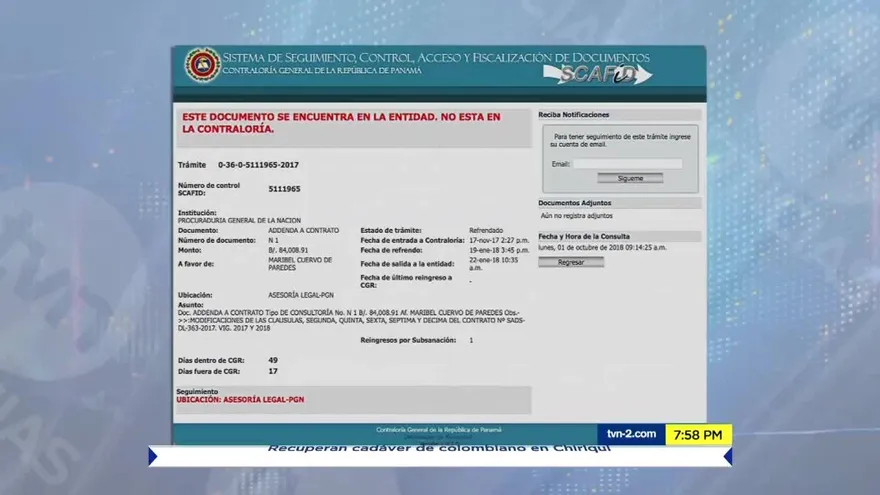Viewport: 880px width, 495px height.
Task: Click the left blue ticker arrow
Action: (x=153, y=456)
